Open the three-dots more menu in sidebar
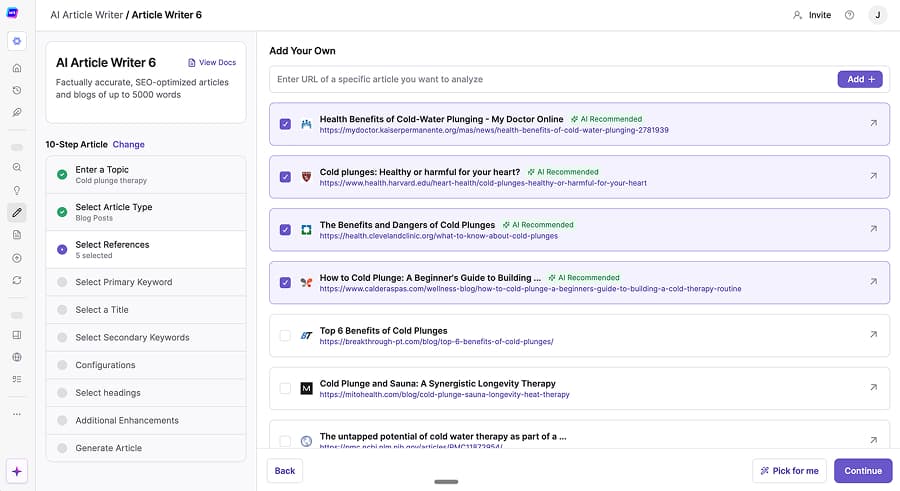 (17, 414)
